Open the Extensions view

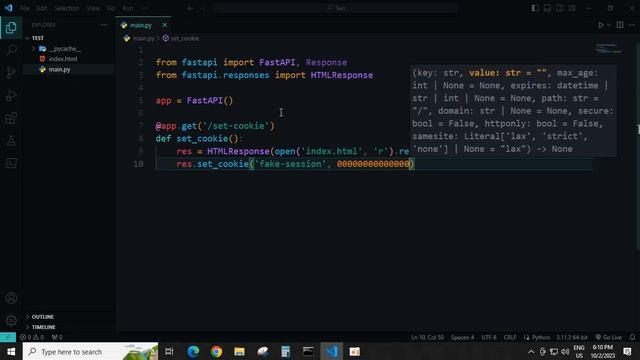click(x=11, y=118)
